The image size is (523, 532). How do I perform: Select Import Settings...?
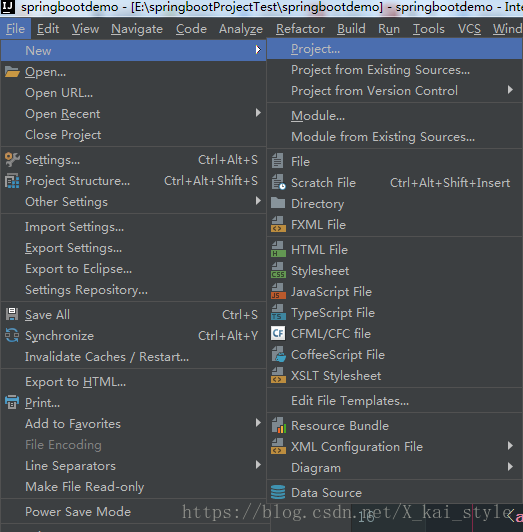click(x=133, y=227)
